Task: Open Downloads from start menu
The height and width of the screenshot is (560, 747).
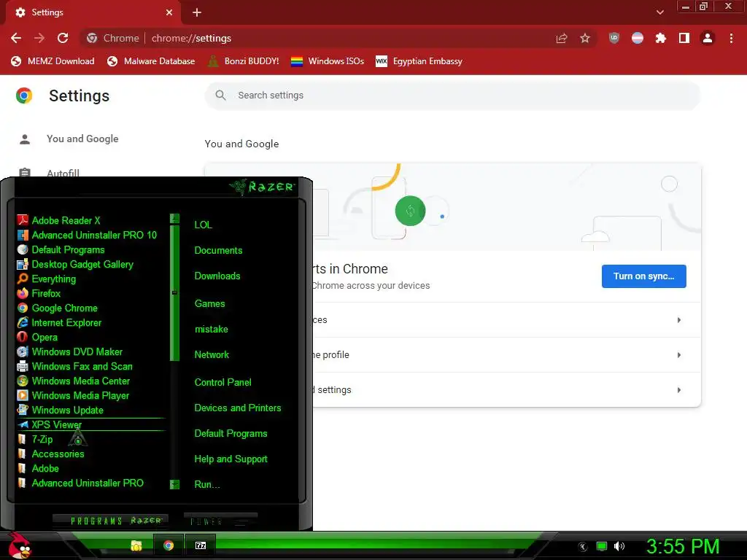Action: [x=217, y=276]
